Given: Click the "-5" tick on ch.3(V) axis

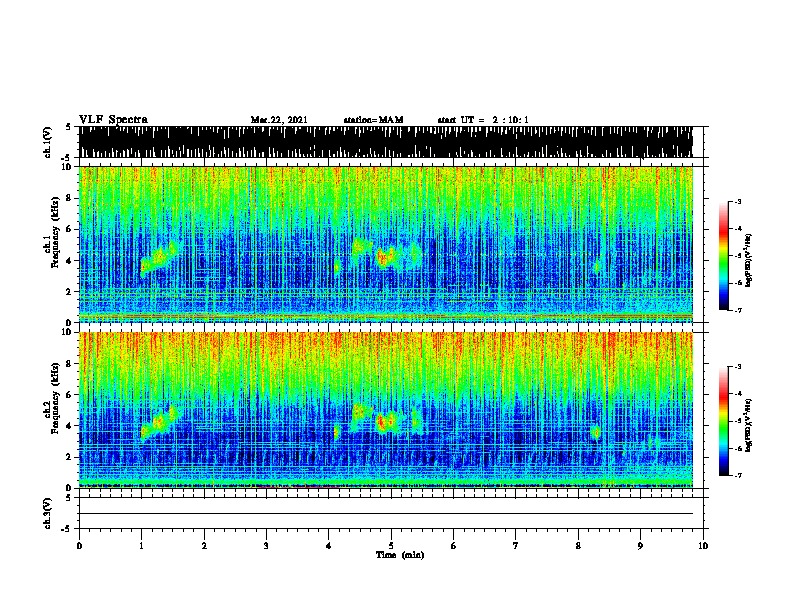Looking at the screenshot, I should pyautogui.click(x=67, y=529).
